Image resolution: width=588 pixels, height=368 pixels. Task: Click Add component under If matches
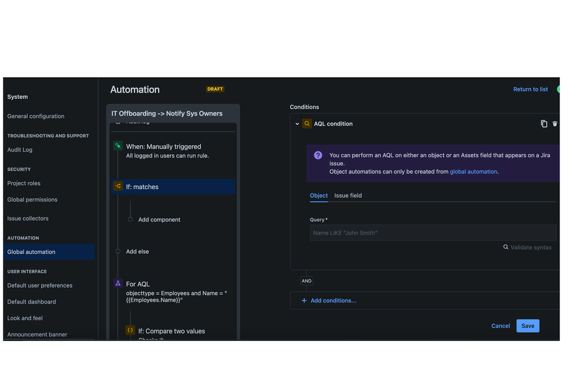(x=159, y=219)
